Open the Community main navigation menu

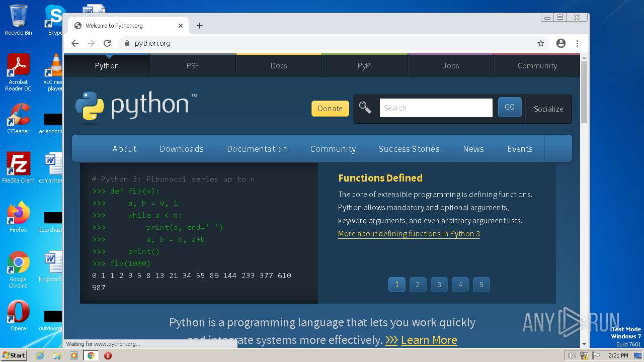click(333, 149)
